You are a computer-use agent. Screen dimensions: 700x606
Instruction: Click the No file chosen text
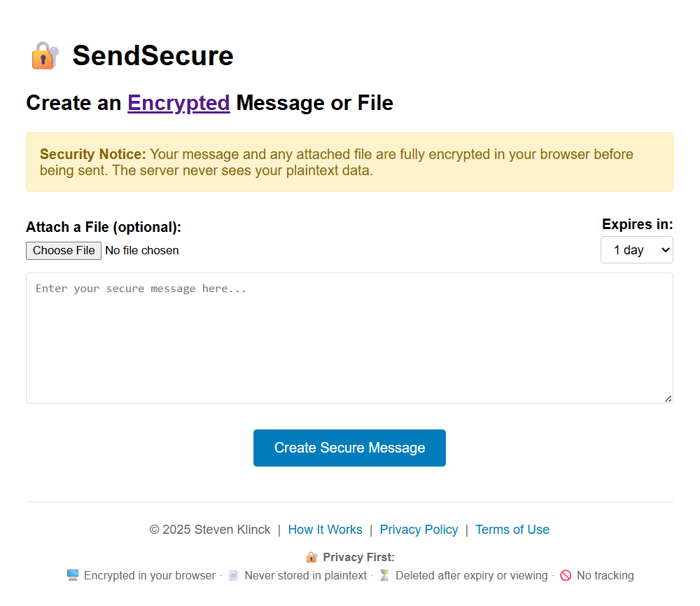click(x=142, y=250)
